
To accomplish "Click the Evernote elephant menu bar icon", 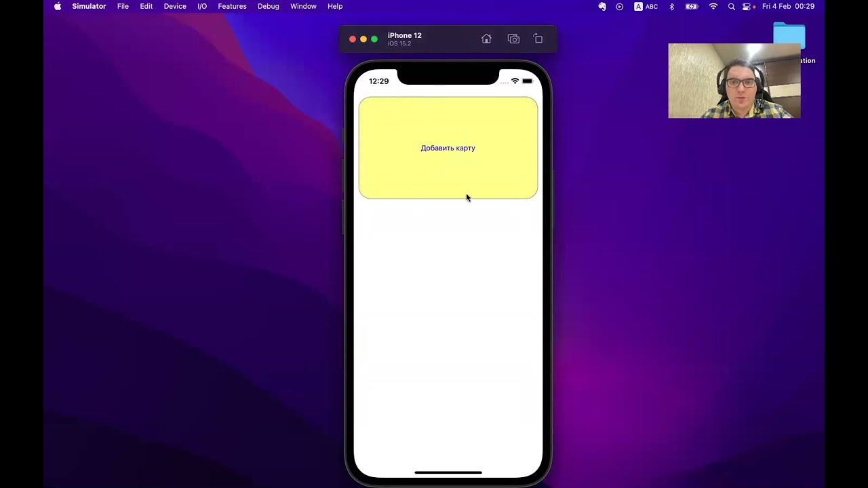I will pos(602,6).
